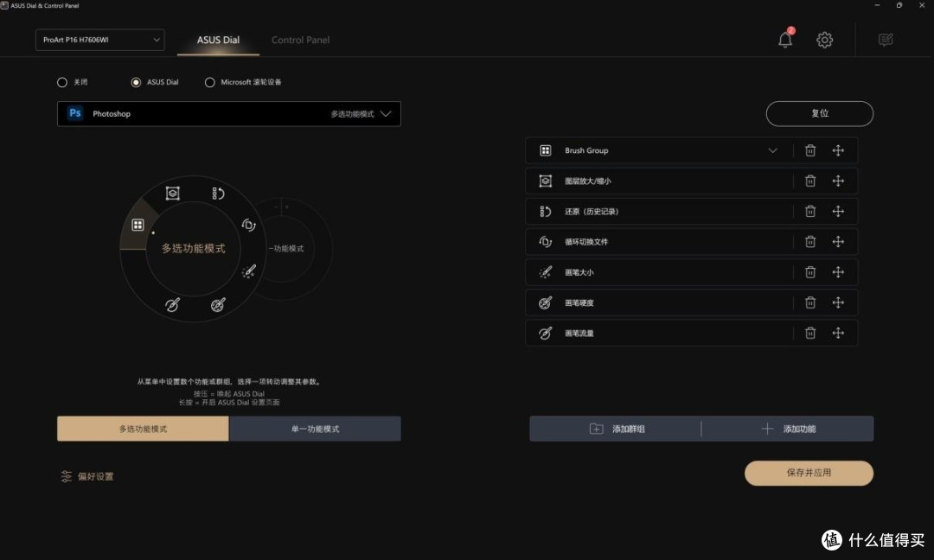The width and height of the screenshot is (934, 560).
Task: Select the 多选功能模式 mode tab
Action: pos(143,429)
